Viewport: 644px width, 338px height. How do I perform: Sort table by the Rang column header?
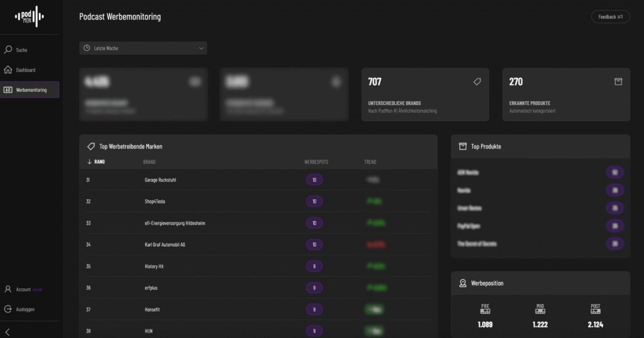99,161
